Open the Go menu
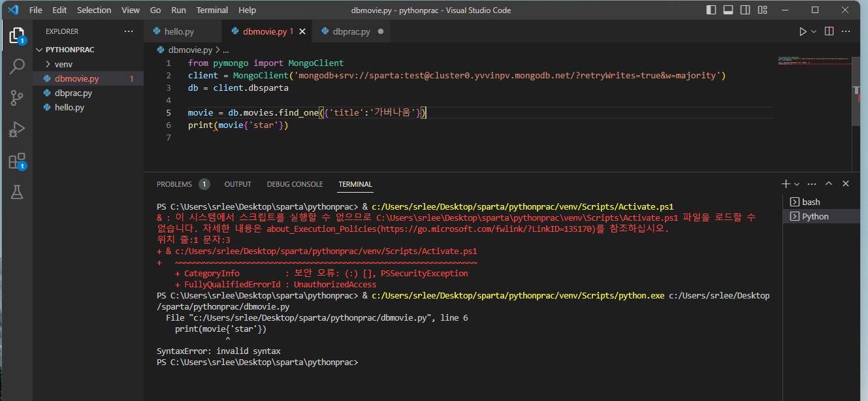This screenshot has width=868, height=401. pyautogui.click(x=155, y=10)
